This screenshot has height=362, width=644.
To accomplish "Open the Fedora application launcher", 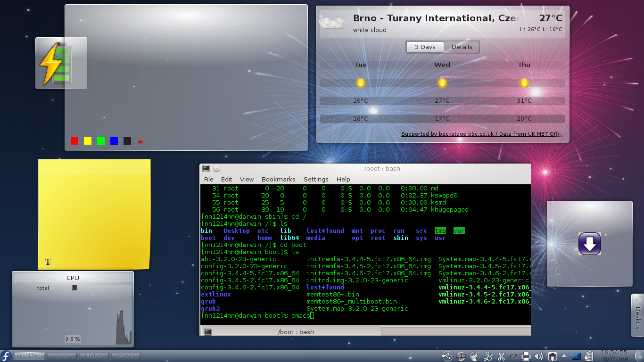I will [x=6, y=356].
